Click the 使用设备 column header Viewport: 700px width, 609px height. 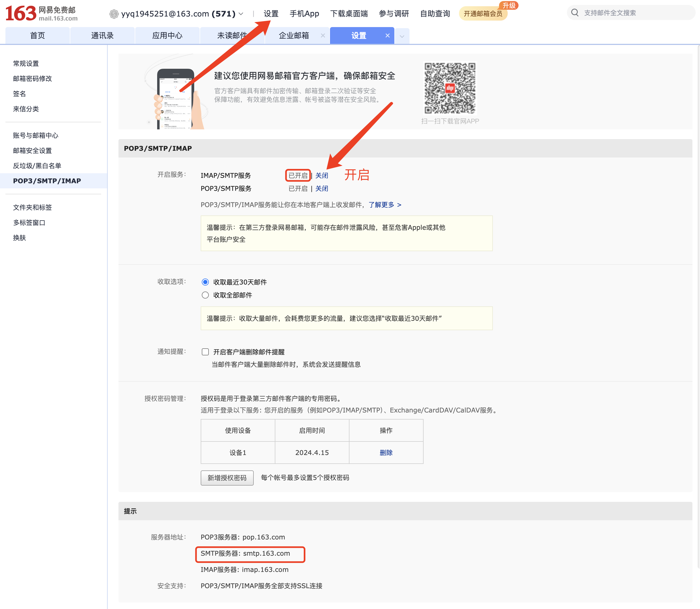pos(238,431)
